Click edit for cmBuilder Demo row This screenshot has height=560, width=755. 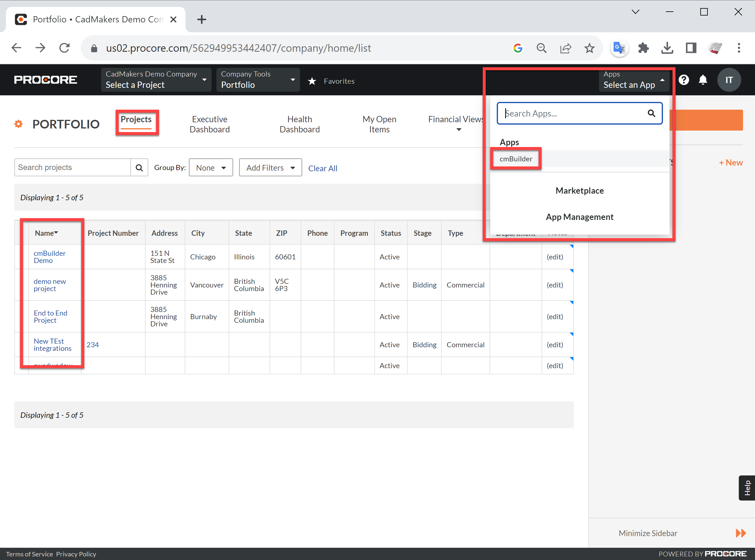pos(555,257)
